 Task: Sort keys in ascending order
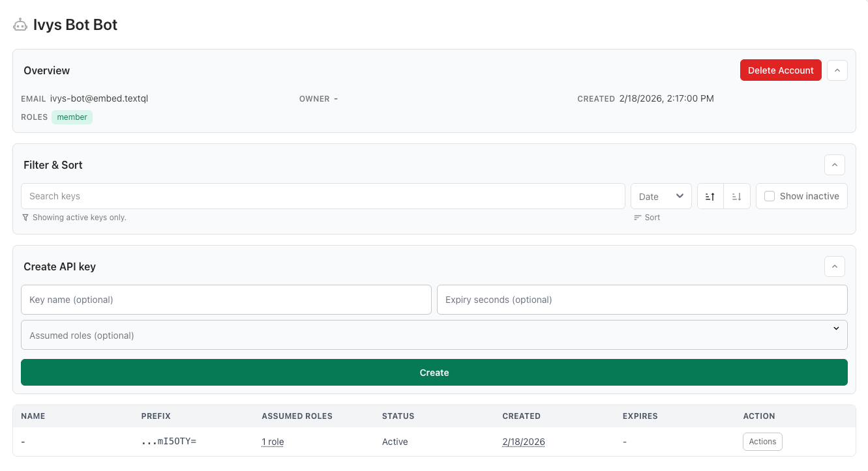[x=711, y=196]
